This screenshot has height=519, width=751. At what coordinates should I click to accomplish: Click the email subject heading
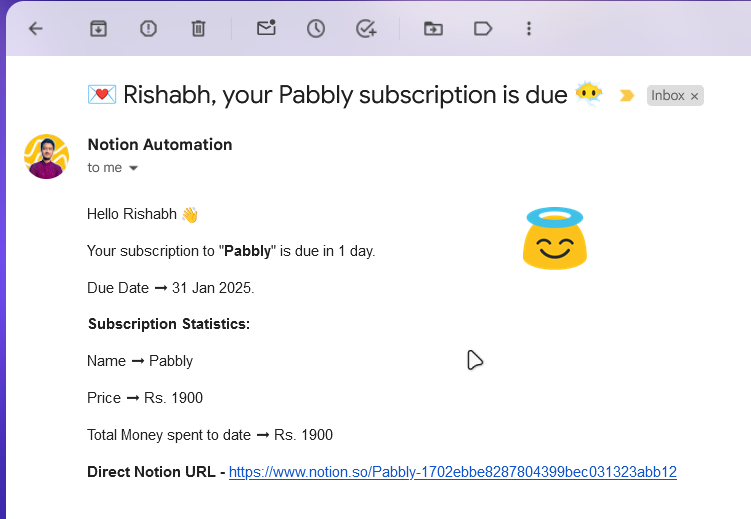point(345,94)
